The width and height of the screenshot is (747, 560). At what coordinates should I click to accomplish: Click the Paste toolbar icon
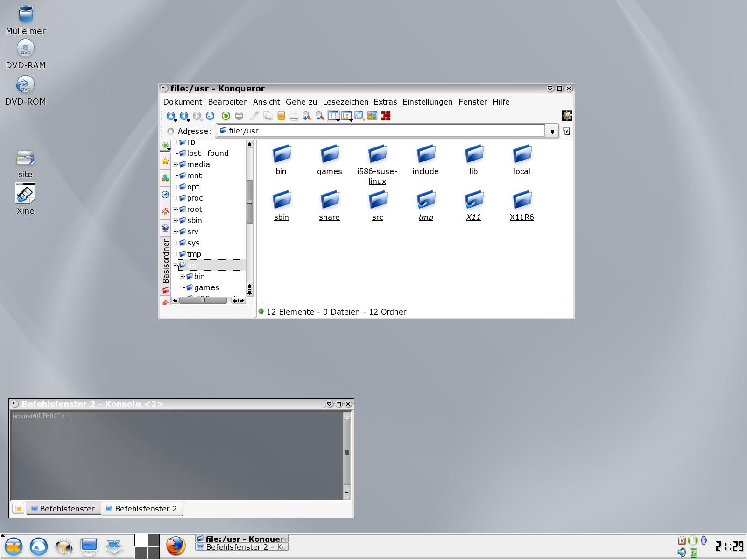pyautogui.click(x=281, y=116)
